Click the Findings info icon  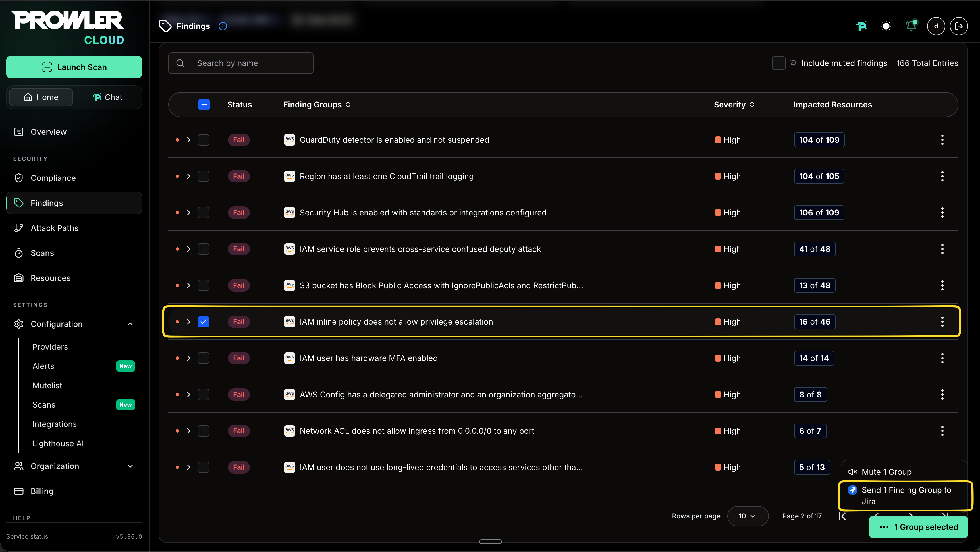pos(223,26)
